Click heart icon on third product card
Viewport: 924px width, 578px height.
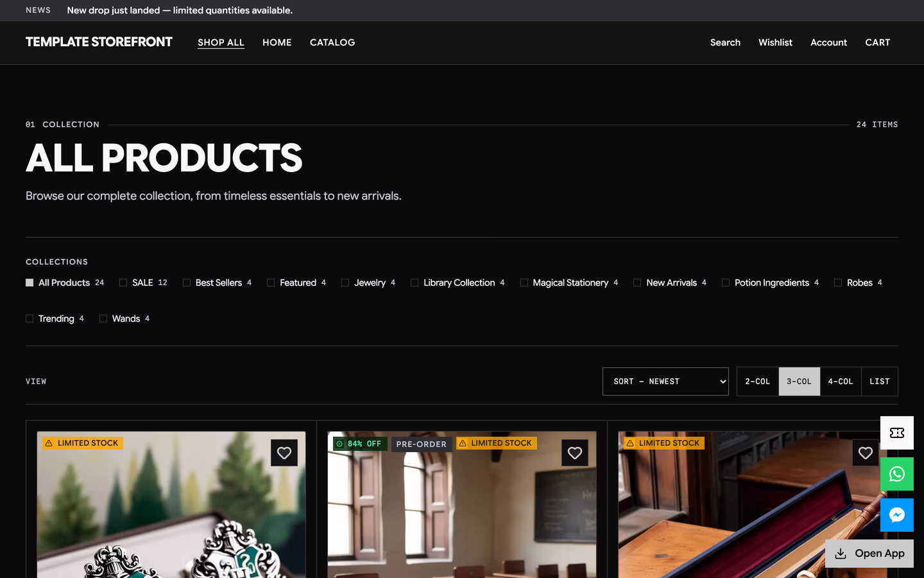point(866,453)
